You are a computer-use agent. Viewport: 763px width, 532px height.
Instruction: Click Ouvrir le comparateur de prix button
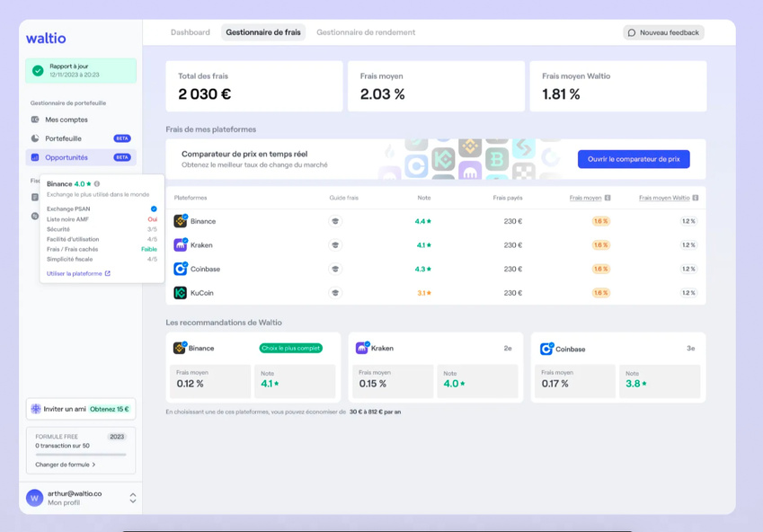634,159
